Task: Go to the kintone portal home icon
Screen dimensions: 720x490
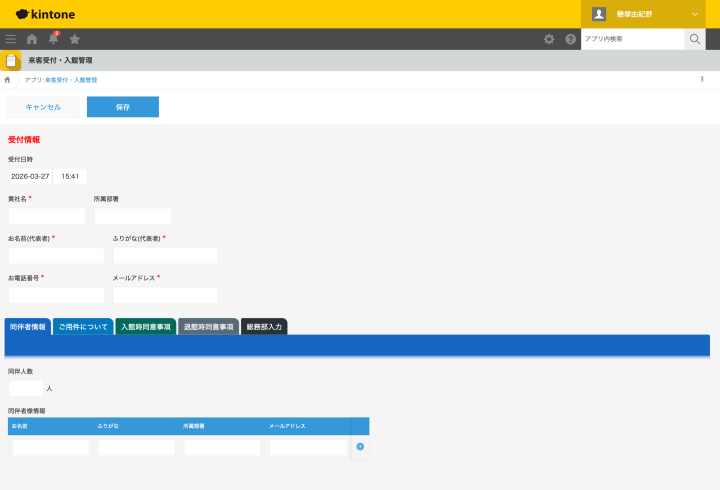Action: coord(32,39)
